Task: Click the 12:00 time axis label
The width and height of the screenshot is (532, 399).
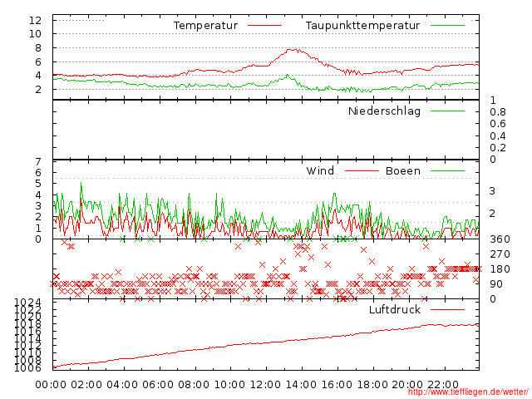Action: point(265,385)
